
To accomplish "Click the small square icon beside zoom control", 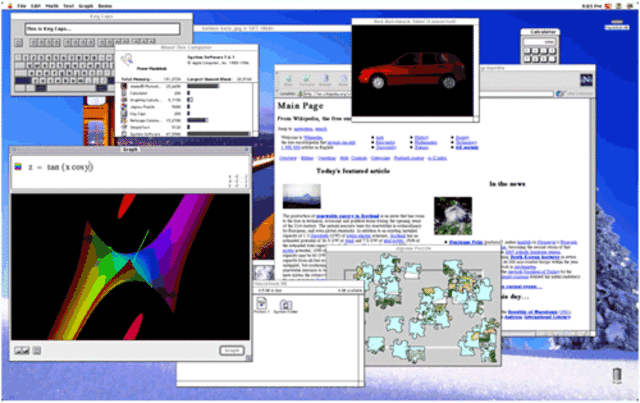I will point(37,350).
